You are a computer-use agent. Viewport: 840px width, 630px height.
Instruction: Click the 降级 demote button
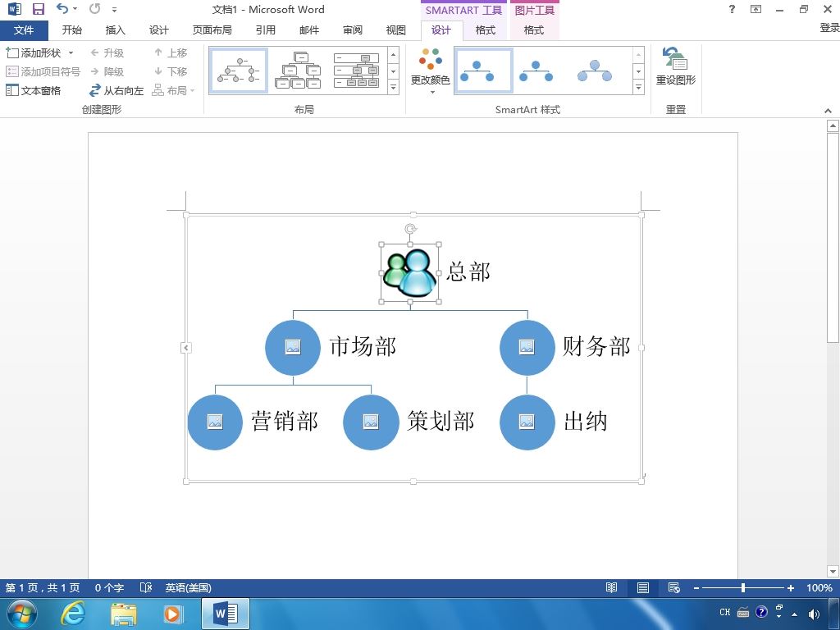(x=107, y=71)
